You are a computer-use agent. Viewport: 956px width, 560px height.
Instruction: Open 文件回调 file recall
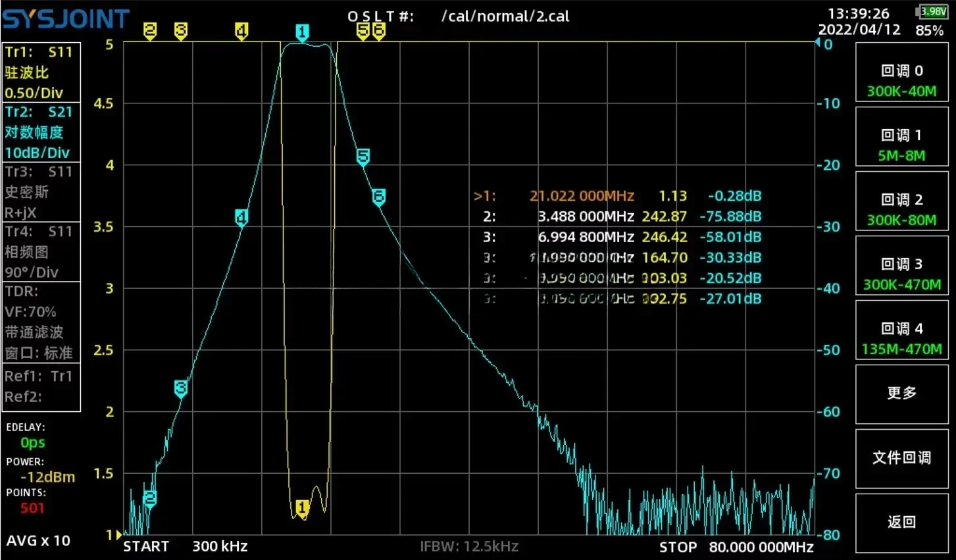click(901, 458)
